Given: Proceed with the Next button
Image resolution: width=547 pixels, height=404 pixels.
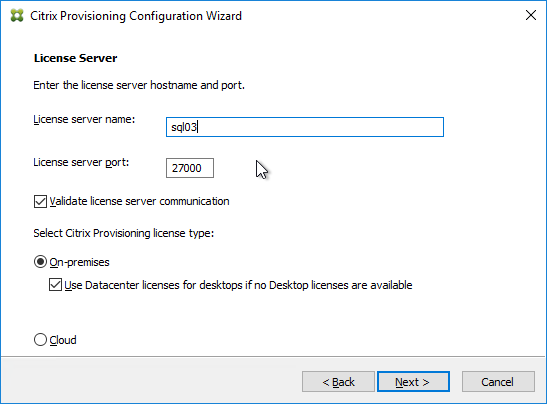Looking at the screenshot, I should [x=413, y=382].
